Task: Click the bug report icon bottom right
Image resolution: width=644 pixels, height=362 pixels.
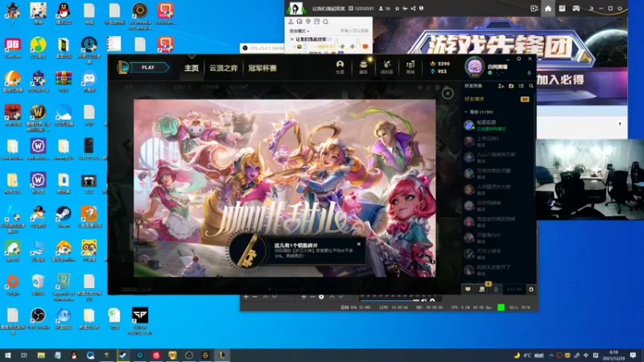Action: [531, 290]
